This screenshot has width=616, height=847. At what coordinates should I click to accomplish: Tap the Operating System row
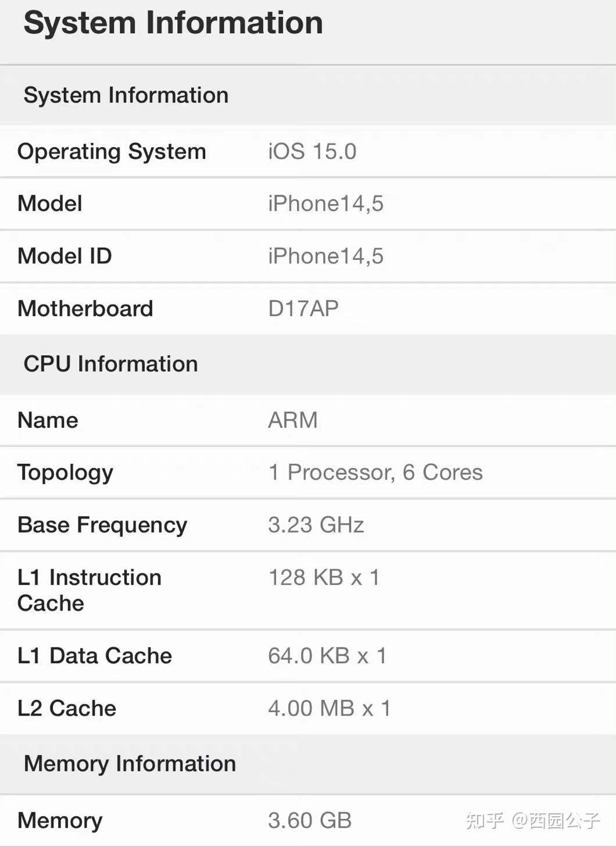point(308,152)
